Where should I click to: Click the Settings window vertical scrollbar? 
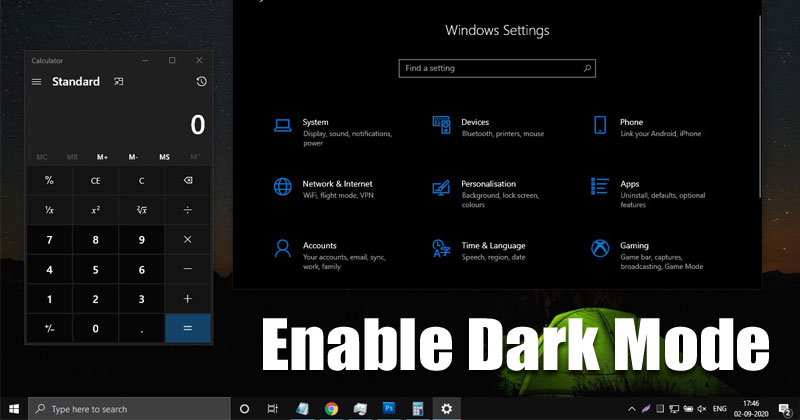pos(760,106)
